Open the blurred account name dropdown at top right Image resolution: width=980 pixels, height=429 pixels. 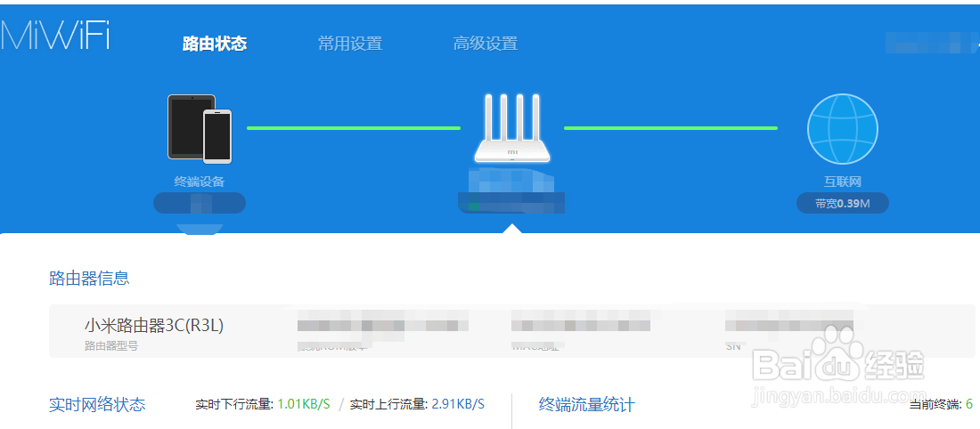931,43
